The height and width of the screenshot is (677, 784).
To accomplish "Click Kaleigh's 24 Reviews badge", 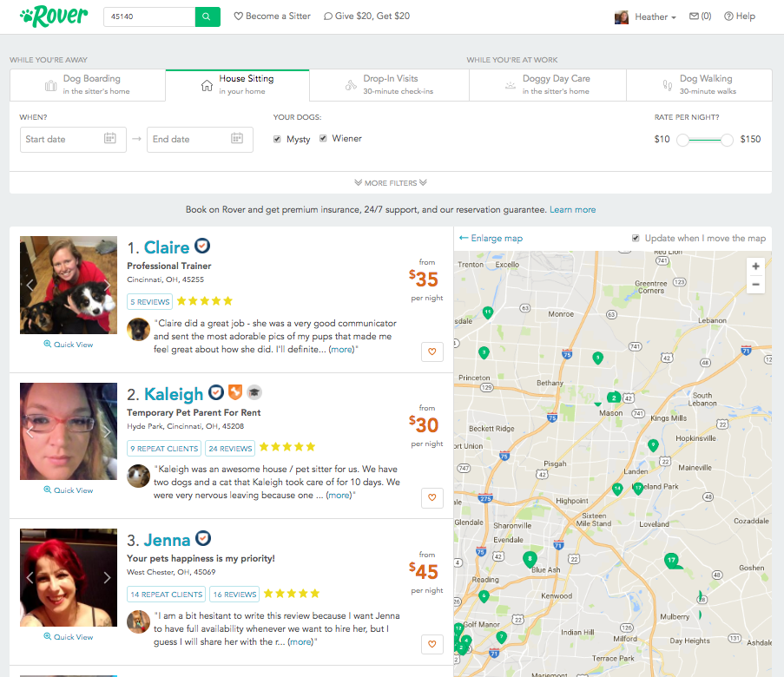I will [x=230, y=449].
